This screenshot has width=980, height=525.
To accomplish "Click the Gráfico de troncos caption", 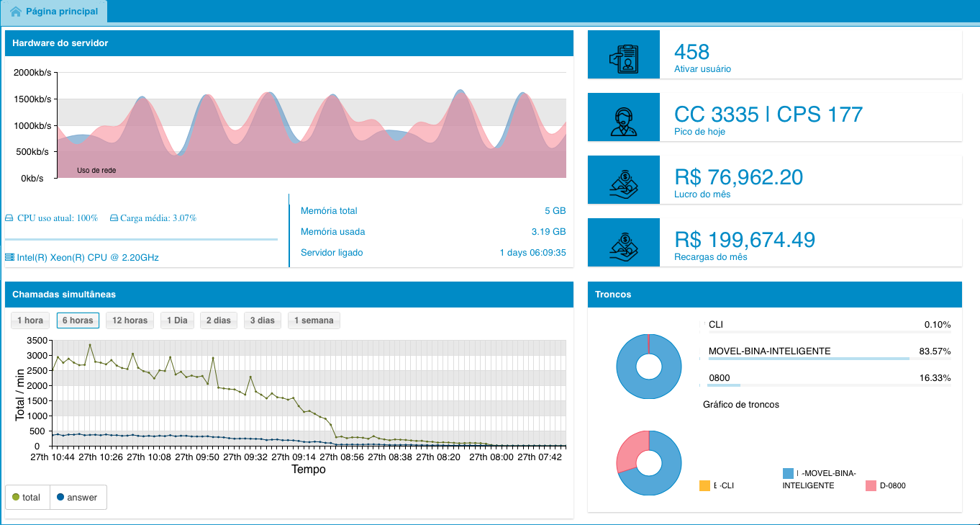I will [741, 405].
